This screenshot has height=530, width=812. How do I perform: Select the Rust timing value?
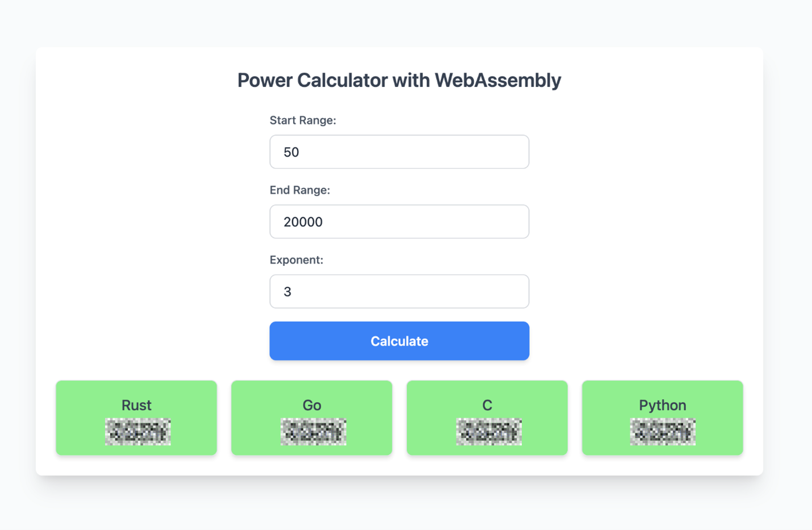coord(137,432)
